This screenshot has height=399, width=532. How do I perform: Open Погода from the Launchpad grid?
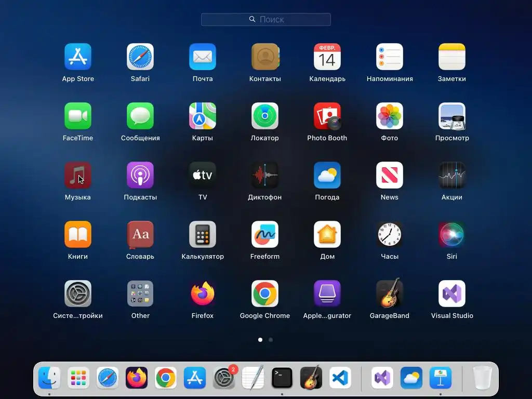pos(327,175)
